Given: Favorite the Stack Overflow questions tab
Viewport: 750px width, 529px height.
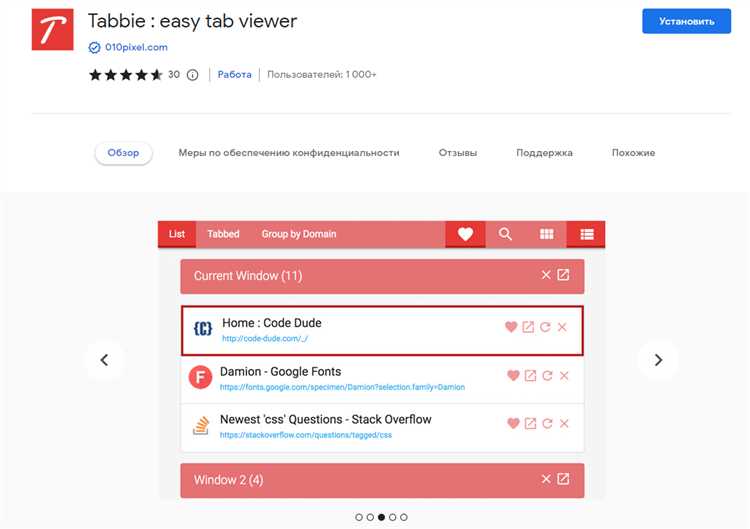Looking at the screenshot, I should pyautogui.click(x=513, y=423).
